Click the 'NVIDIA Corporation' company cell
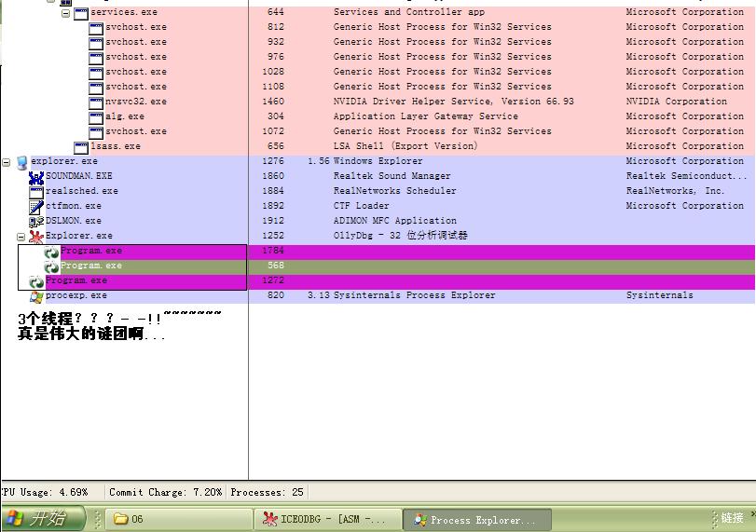This screenshot has width=756, height=532. pyautogui.click(x=676, y=102)
